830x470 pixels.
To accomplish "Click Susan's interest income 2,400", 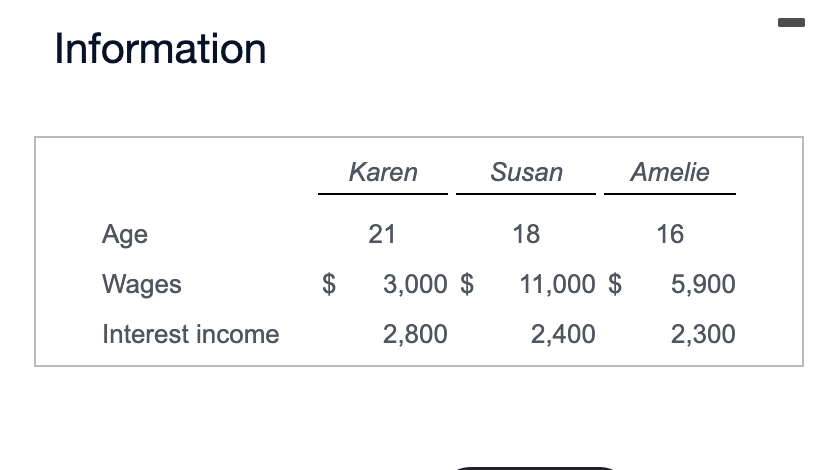I will tap(563, 334).
